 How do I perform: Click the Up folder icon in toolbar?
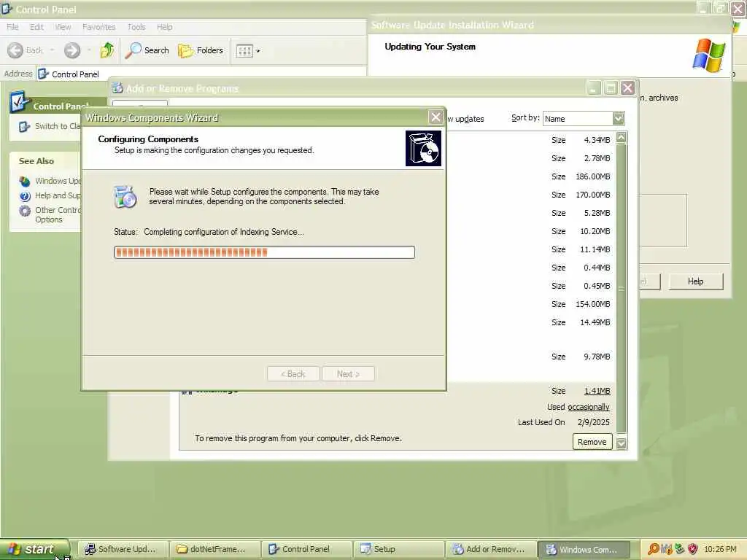107,50
